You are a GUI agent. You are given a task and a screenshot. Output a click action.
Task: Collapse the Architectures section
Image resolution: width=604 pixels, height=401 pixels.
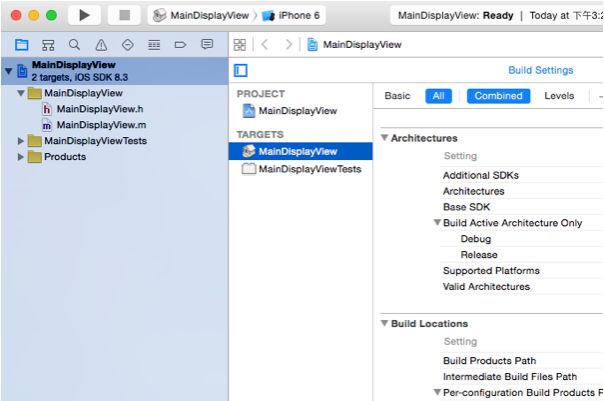(384, 138)
